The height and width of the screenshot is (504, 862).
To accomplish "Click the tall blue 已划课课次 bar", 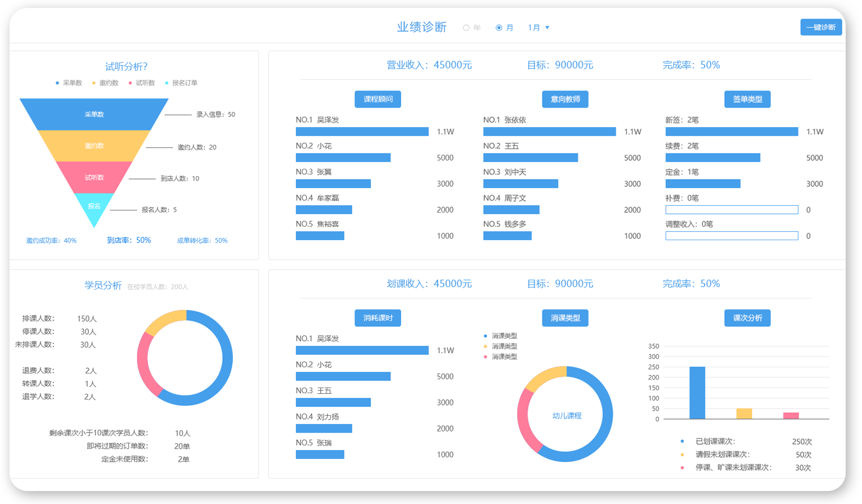I will 697,393.
